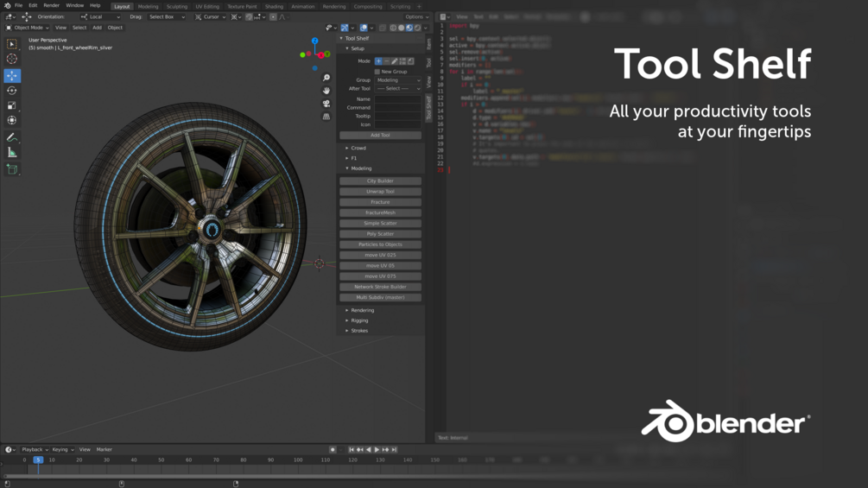Click the last Mode icon in Setup
This screenshot has height=488, width=868.
coord(410,60)
